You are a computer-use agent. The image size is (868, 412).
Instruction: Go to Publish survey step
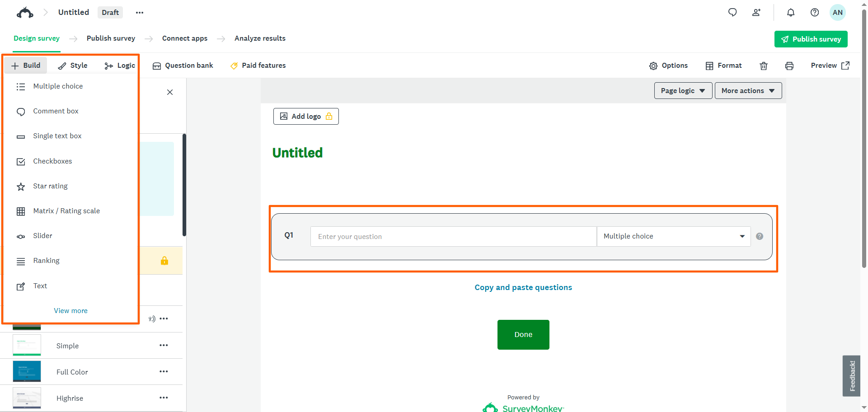point(111,38)
